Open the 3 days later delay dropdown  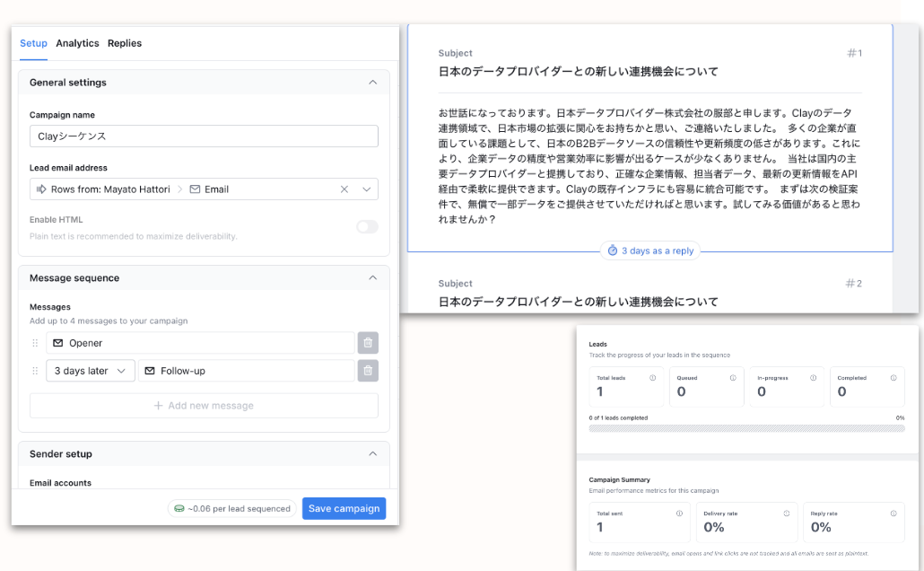coord(89,371)
